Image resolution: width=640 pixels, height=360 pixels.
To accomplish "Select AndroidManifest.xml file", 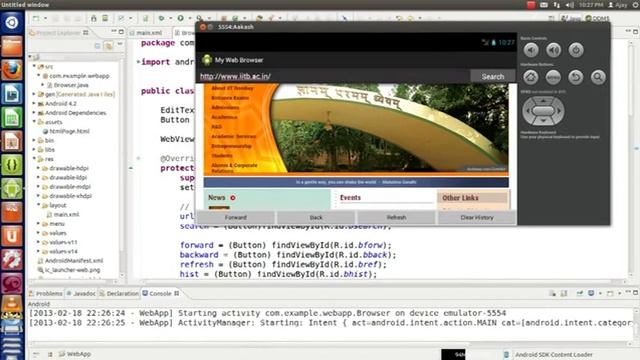I will [73, 260].
